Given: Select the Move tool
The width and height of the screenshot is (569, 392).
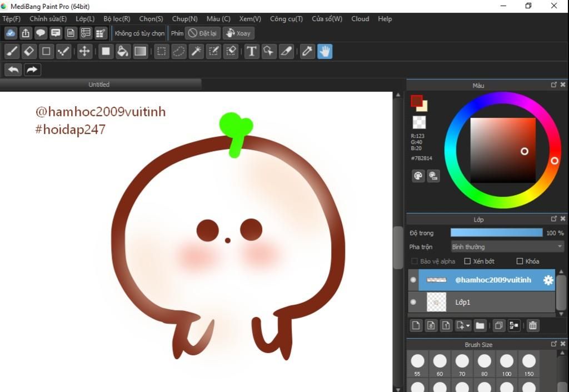Looking at the screenshot, I should (x=84, y=51).
